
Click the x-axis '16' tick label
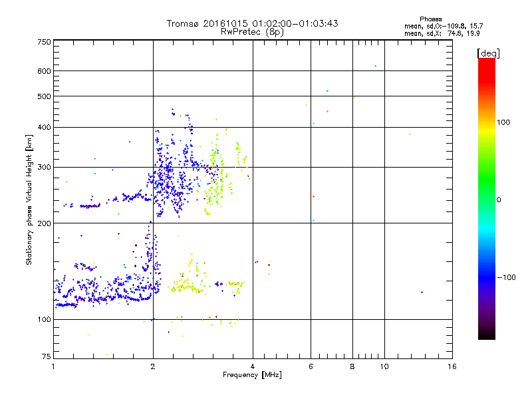[x=452, y=366]
